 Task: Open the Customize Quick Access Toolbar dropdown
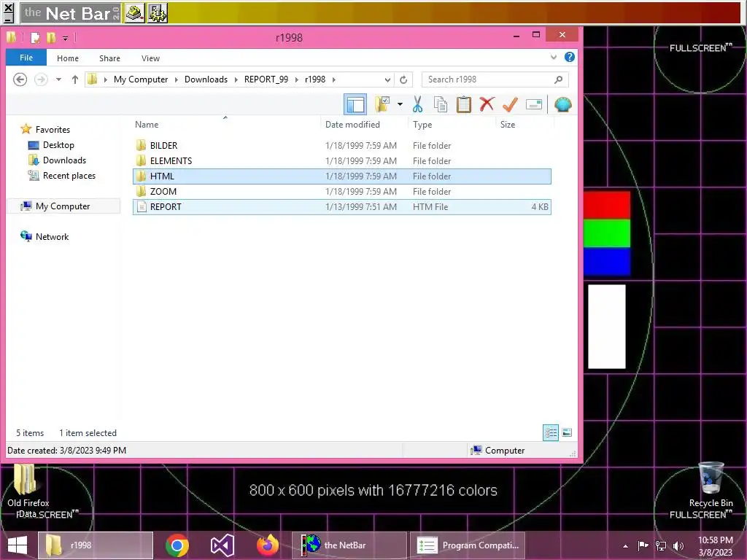click(65, 38)
